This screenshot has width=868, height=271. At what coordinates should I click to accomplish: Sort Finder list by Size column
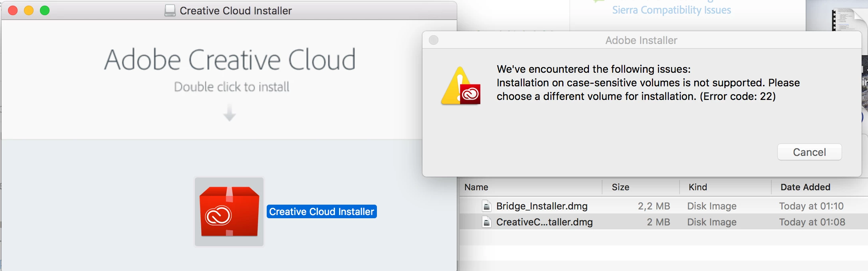click(x=620, y=187)
